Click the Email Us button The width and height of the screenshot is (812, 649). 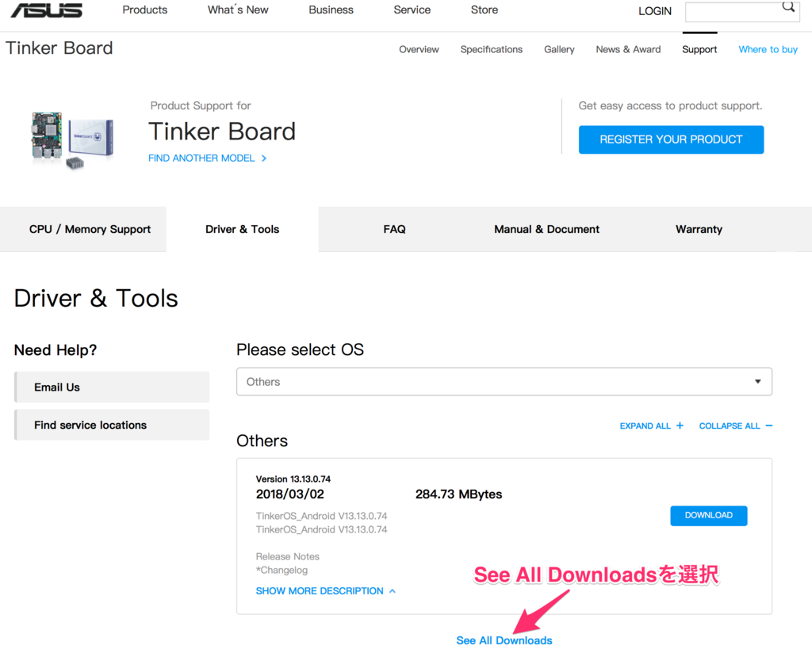[112, 387]
